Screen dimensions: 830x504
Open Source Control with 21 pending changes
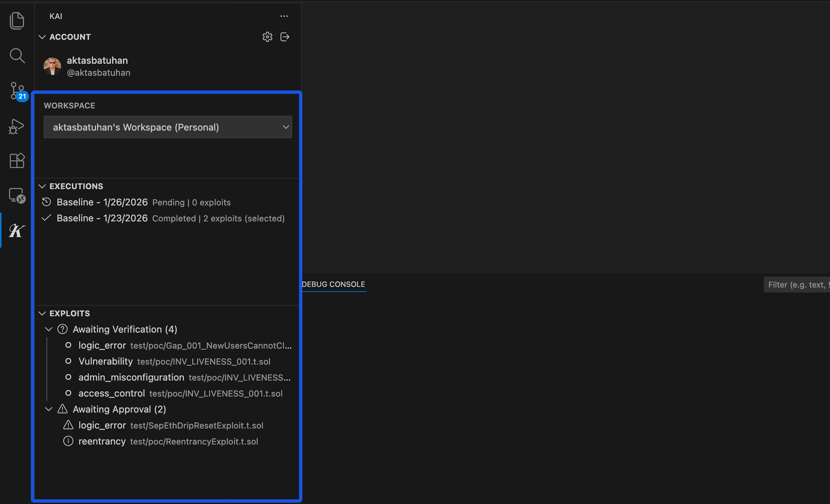17,91
